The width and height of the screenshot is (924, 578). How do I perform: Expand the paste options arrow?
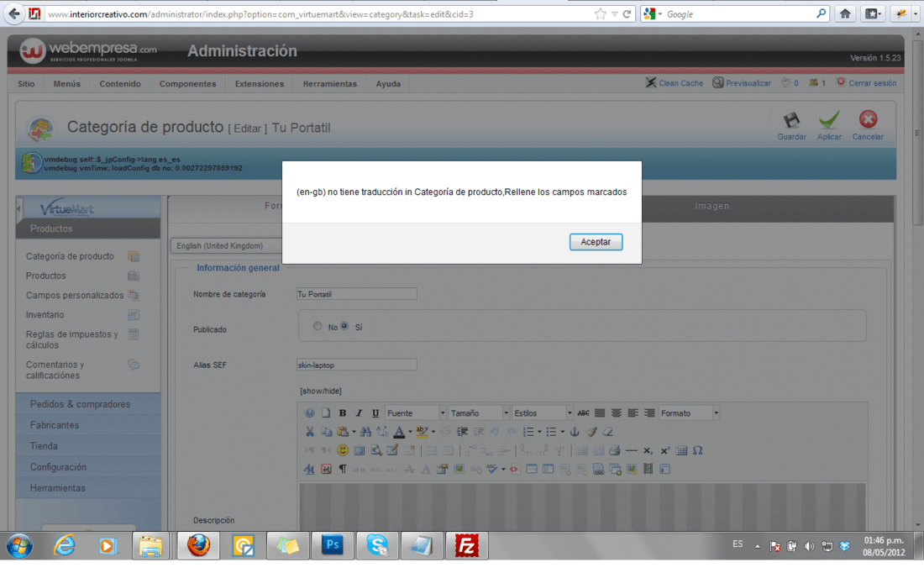354,432
